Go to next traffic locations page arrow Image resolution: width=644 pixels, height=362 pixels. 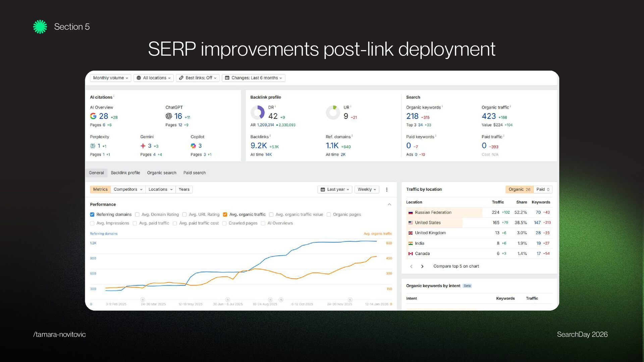422,266
